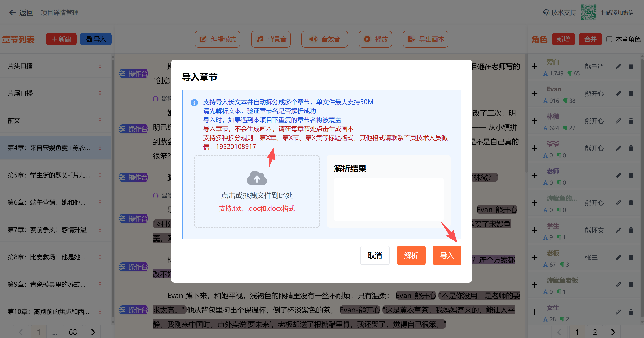Click edit pencil icon for 学生 role
Viewport: 644px width, 338px height.
pyautogui.click(x=618, y=230)
